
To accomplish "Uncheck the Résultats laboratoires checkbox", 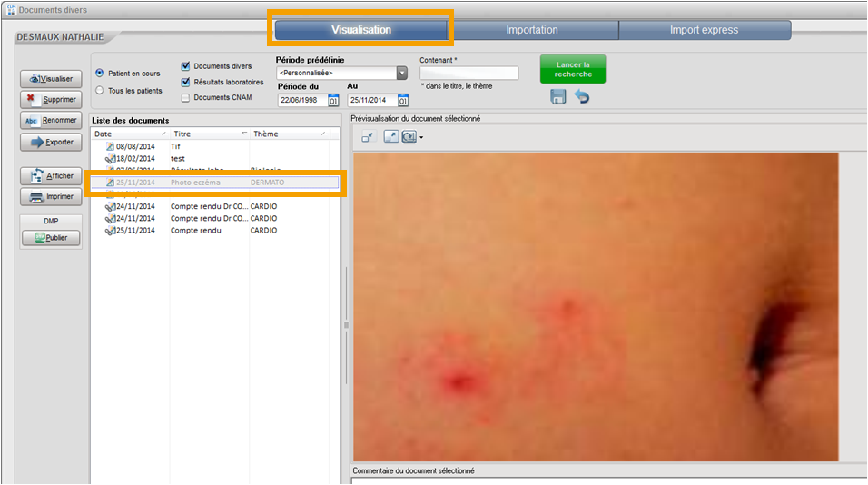I will (x=185, y=82).
